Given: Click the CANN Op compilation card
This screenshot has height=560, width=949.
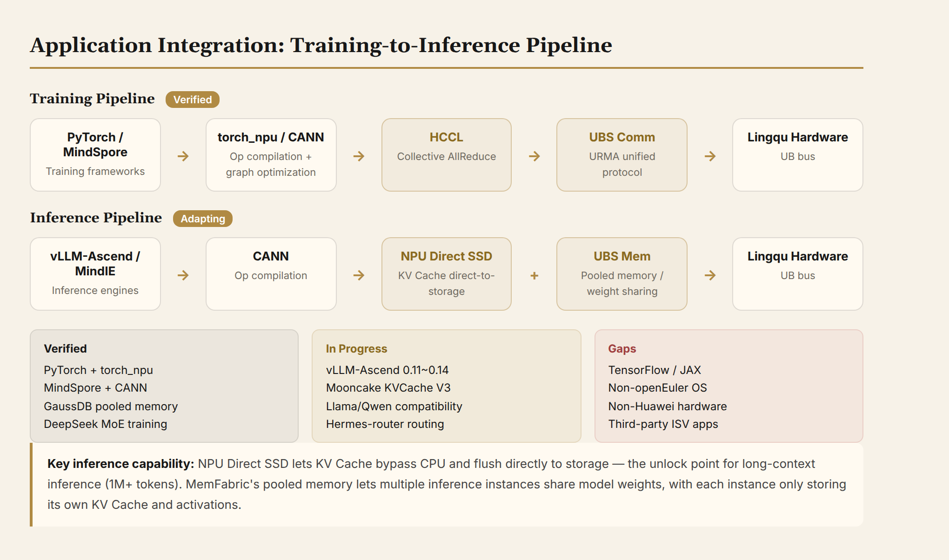Looking at the screenshot, I should [x=271, y=274].
